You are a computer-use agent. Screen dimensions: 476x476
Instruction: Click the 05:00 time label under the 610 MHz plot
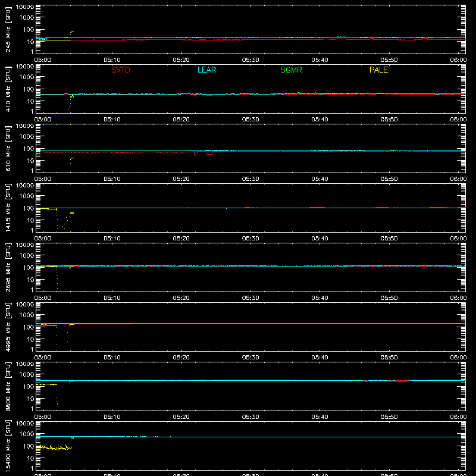43,179
